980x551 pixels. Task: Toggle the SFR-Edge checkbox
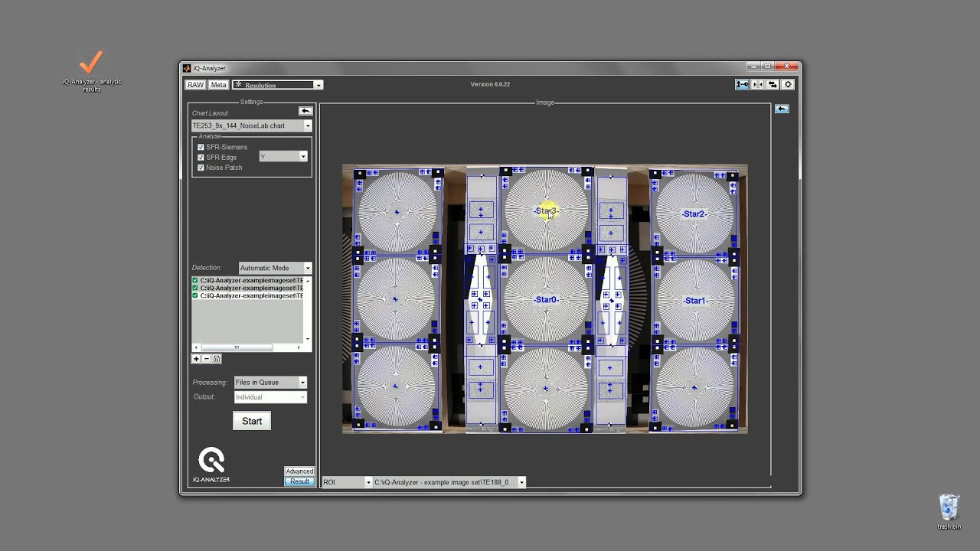click(201, 157)
